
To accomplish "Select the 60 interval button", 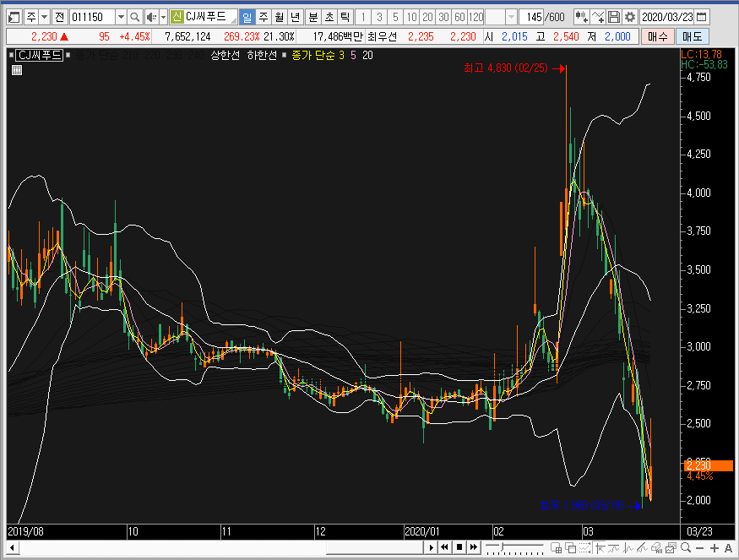I will click(x=459, y=18).
